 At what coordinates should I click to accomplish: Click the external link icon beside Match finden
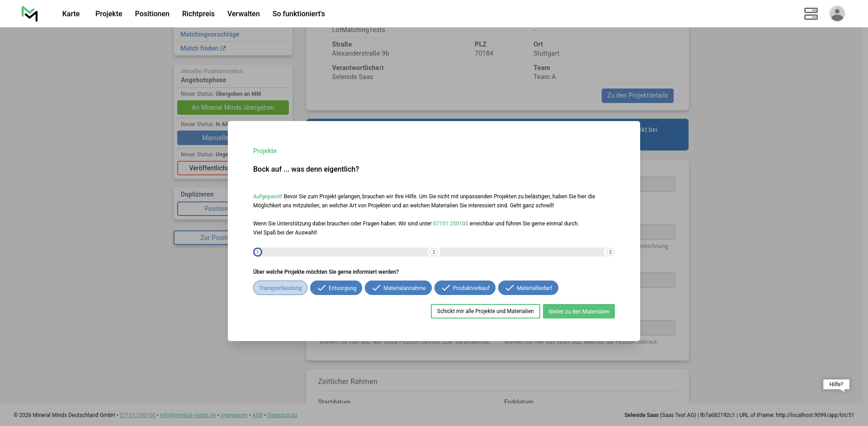coord(223,48)
